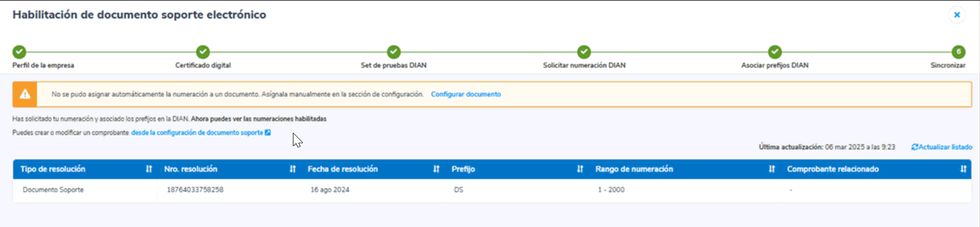Sort by Nro. resolución column arrows
The height and width of the screenshot is (227, 980).
293,169
